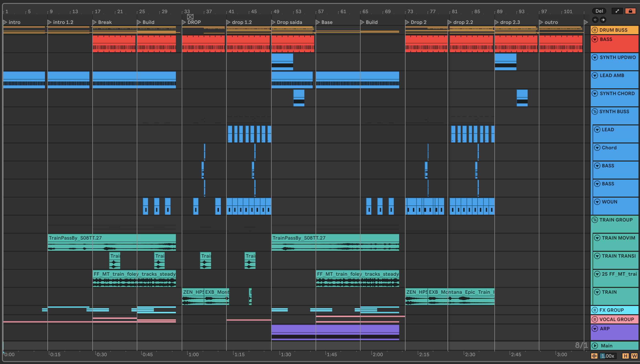640x364 pixels.
Task: Jump to the Drop saida locator
Action: pos(273,22)
